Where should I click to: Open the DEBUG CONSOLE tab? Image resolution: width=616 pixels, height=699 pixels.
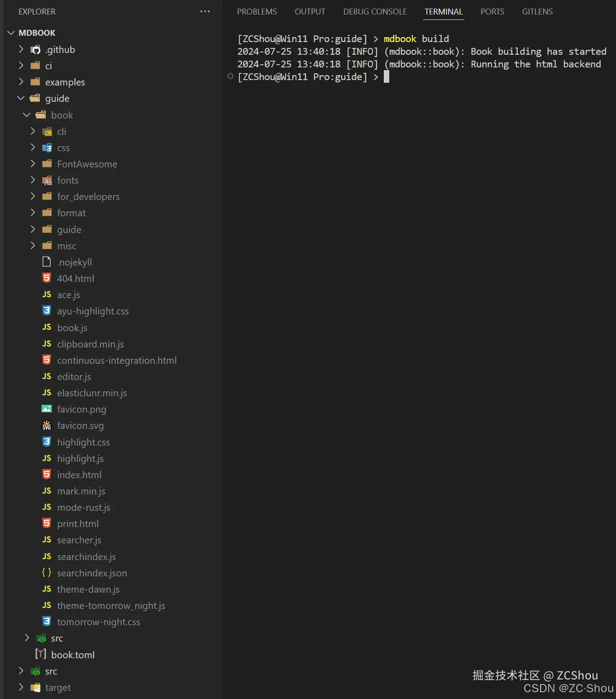(375, 12)
